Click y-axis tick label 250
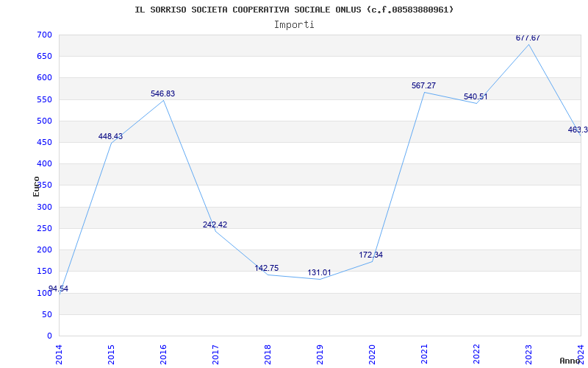The height and width of the screenshot is (368, 588). coord(44,228)
